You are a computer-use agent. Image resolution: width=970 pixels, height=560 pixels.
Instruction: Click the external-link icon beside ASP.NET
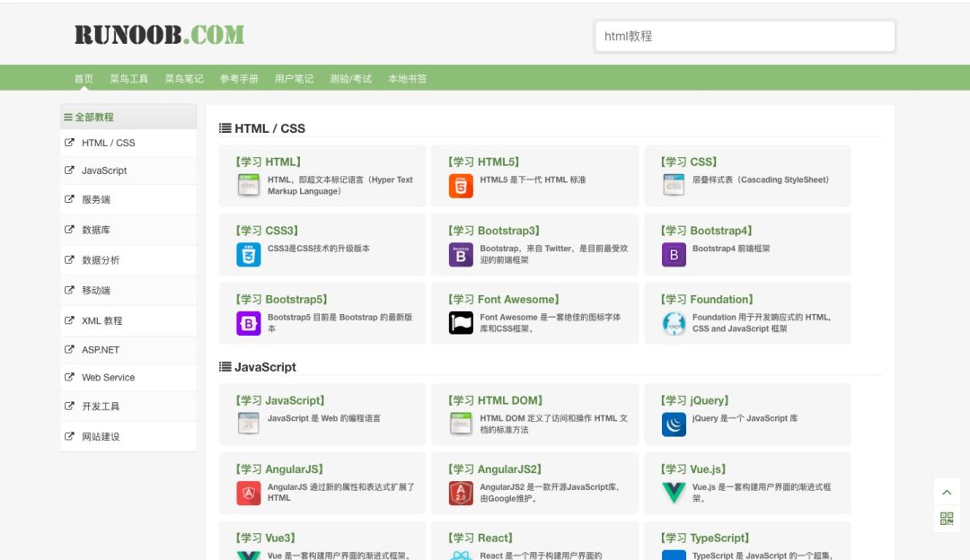69,349
